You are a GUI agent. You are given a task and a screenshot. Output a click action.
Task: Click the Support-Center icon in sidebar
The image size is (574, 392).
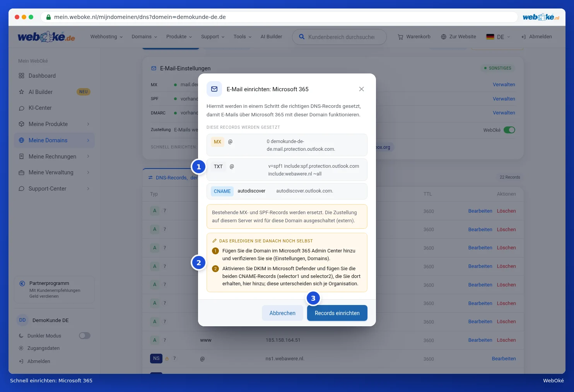(21, 189)
